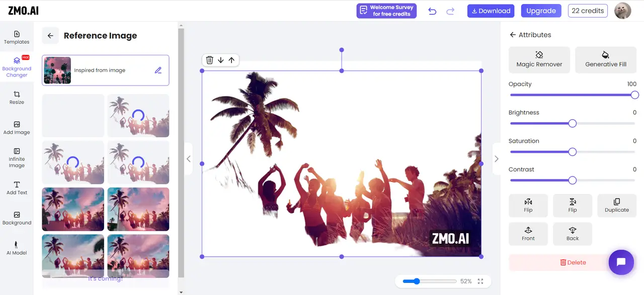Open the user profile avatar

[623, 11]
